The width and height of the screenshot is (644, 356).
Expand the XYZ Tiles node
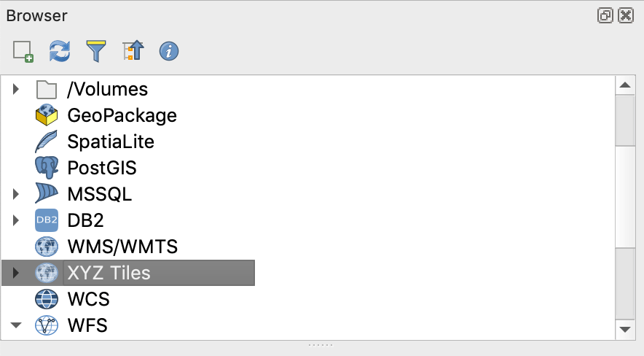tap(16, 274)
